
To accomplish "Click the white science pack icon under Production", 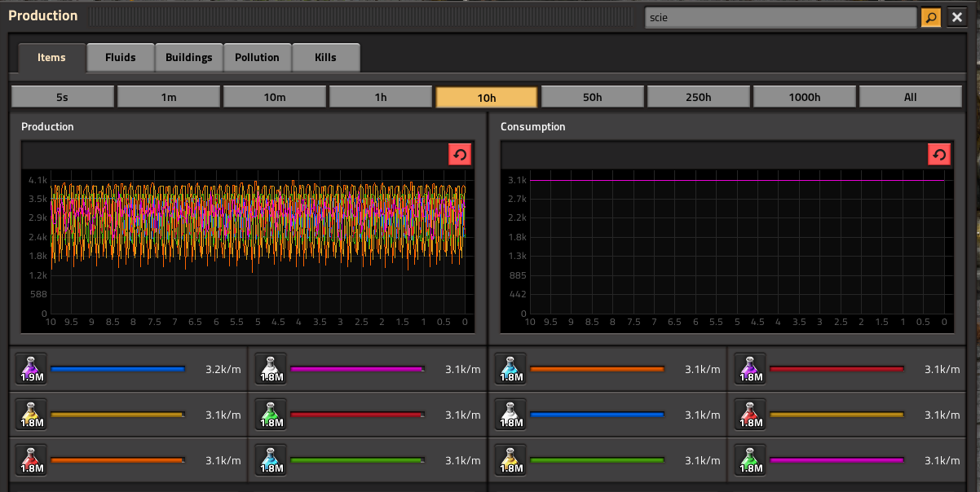I will tap(271, 369).
